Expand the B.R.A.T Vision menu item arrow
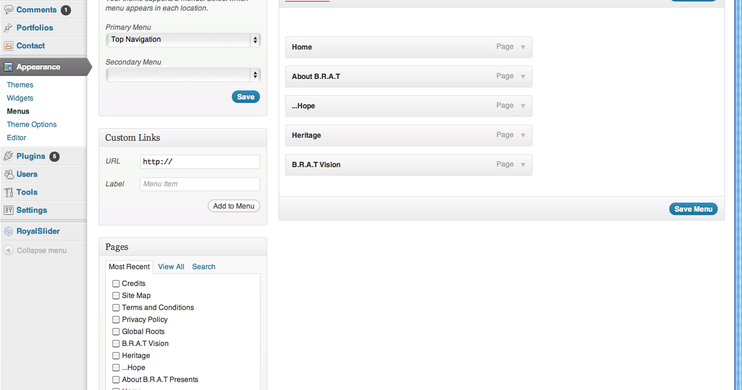The image size is (742, 390). (523, 165)
